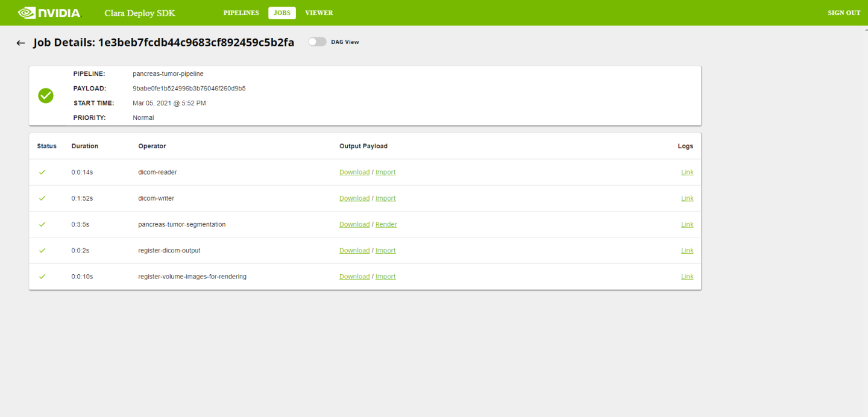
Task: Sign out of Clara Deploy
Action: pyautogui.click(x=844, y=13)
